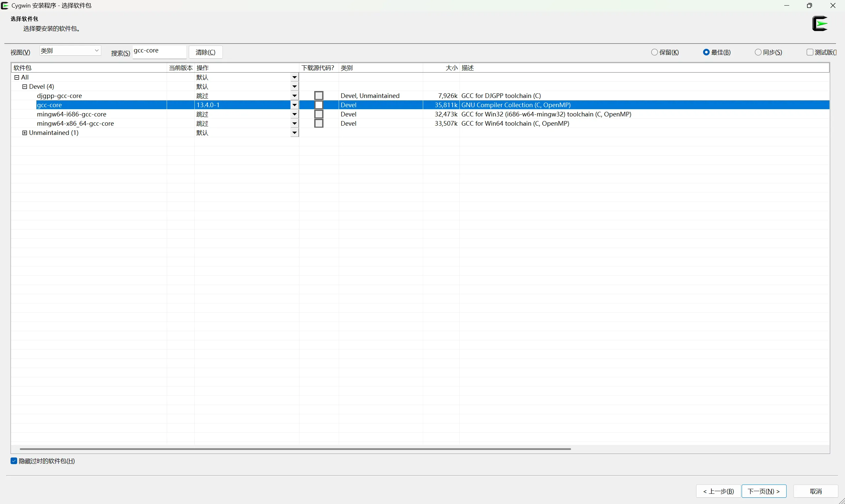This screenshot has height=504, width=845.
Task: Click the Cygwin logo icon at top right
Action: point(820,24)
